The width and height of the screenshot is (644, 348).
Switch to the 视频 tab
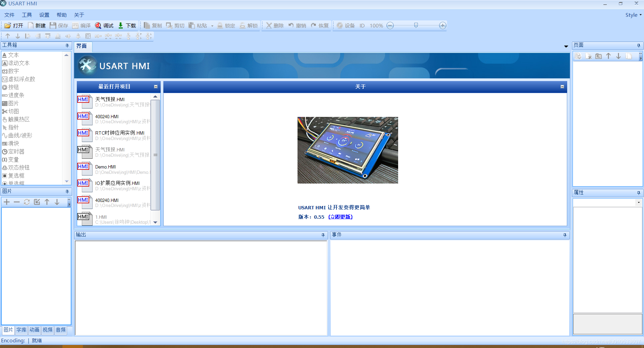pos(48,330)
